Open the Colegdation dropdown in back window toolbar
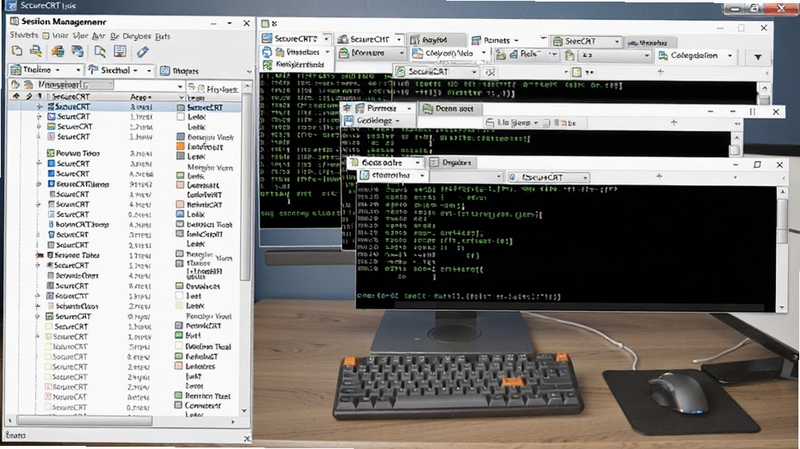800x449 pixels. pyautogui.click(x=730, y=56)
